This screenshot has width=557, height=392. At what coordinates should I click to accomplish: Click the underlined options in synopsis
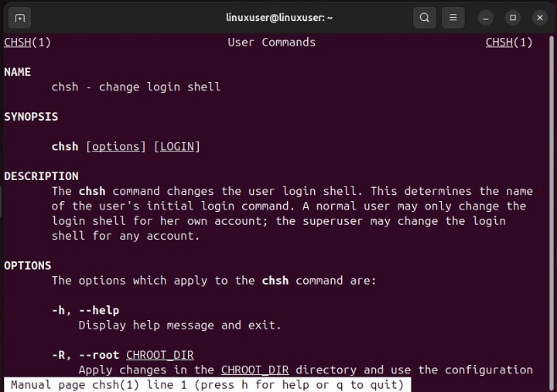116,146
